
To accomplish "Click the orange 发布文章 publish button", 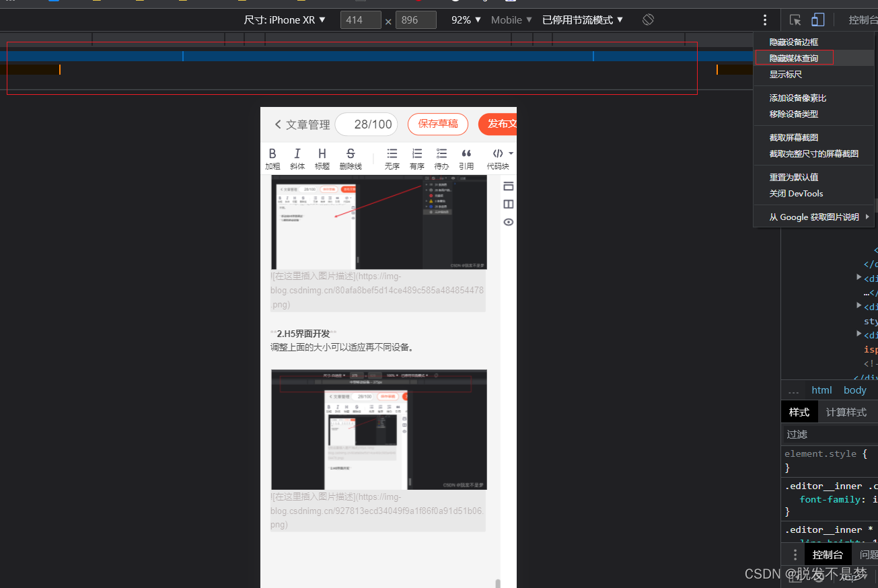I will tap(498, 124).
